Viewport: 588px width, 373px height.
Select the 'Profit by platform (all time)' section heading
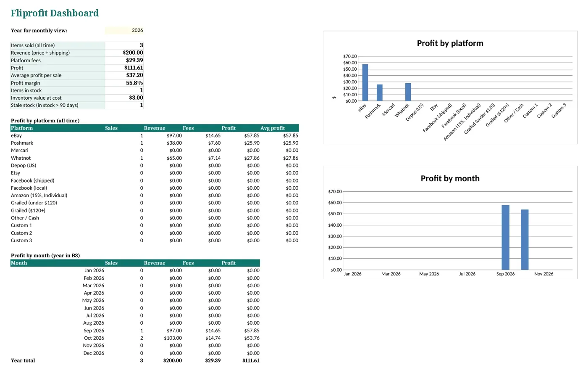click(45, 121)
